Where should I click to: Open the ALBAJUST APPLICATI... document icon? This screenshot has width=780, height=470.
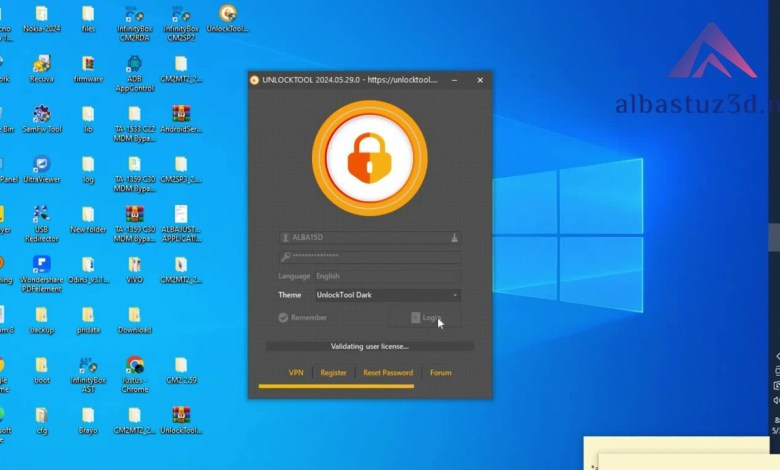click(x=181, y=224)
